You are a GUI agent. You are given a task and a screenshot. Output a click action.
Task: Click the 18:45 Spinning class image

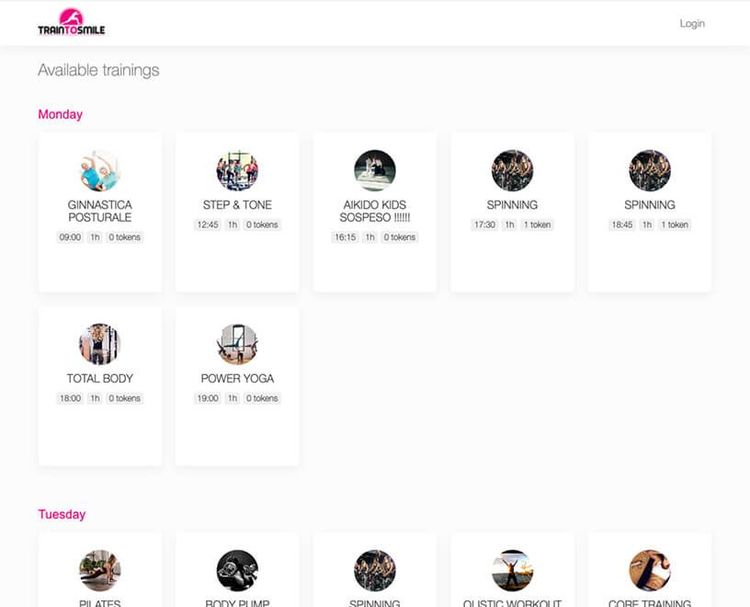(x=650, y=171)
